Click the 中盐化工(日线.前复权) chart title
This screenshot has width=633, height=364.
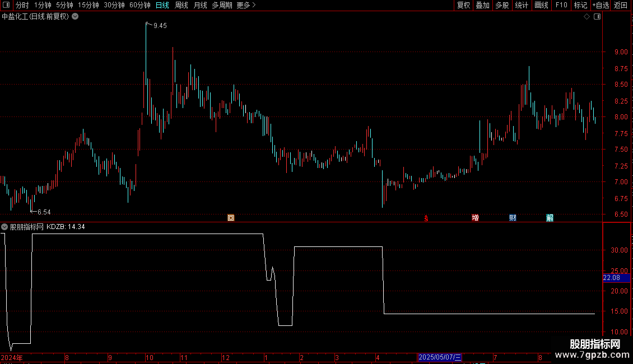[35, 17]
